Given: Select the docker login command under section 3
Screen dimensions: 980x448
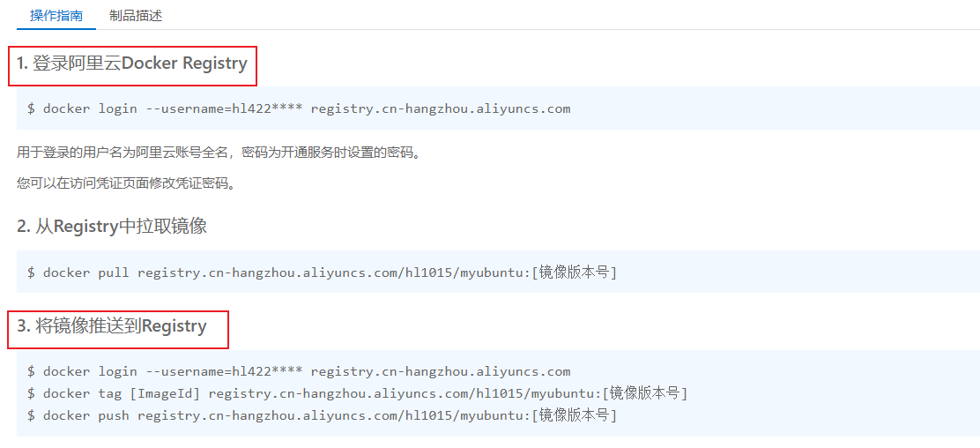Looking at the screenshot, I should (299, 371).
